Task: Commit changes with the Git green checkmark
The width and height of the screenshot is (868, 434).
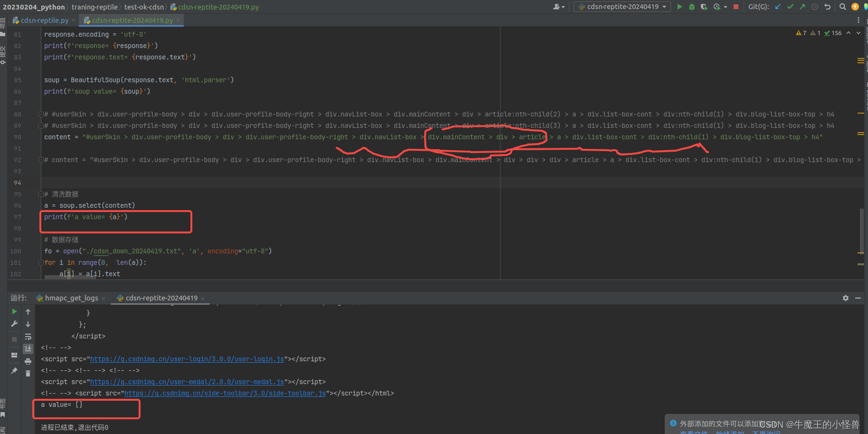Action: point(790,7)
